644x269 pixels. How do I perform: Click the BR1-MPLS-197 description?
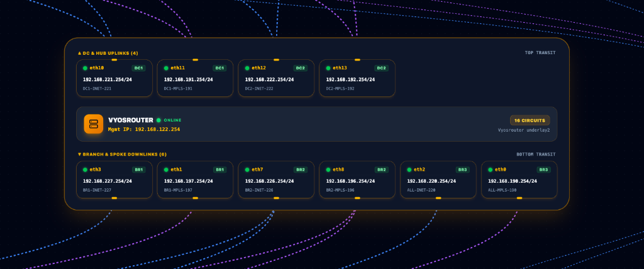pos(178,190)
